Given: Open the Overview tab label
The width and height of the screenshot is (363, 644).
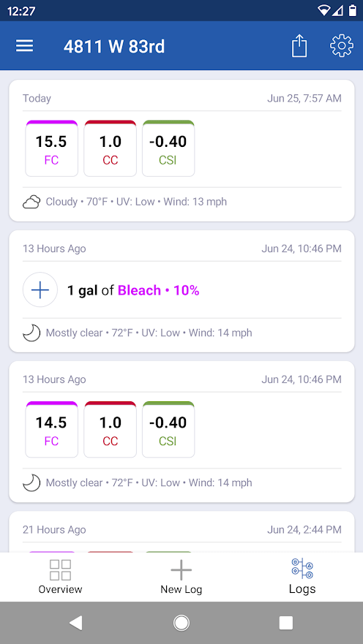Looking at the screenshot, I should tap(61, 589).
